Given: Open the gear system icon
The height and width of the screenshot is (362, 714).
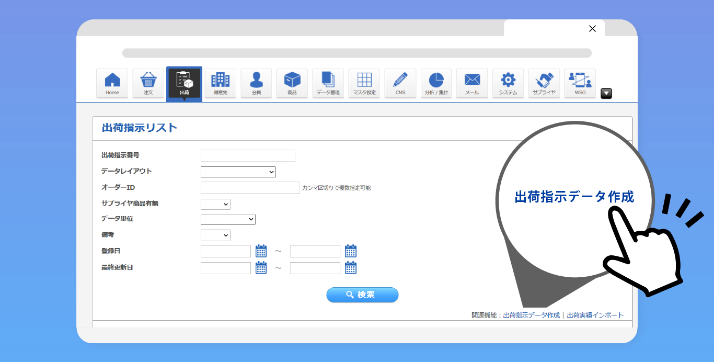Looking at the screenshot, I should [508, 83].
